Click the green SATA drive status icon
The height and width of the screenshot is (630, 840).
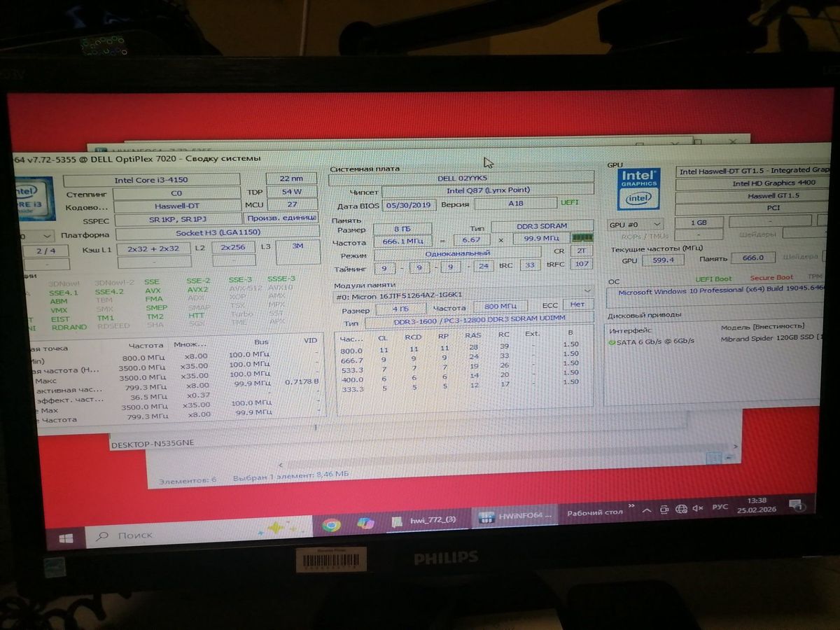click(x=612, y=342)
